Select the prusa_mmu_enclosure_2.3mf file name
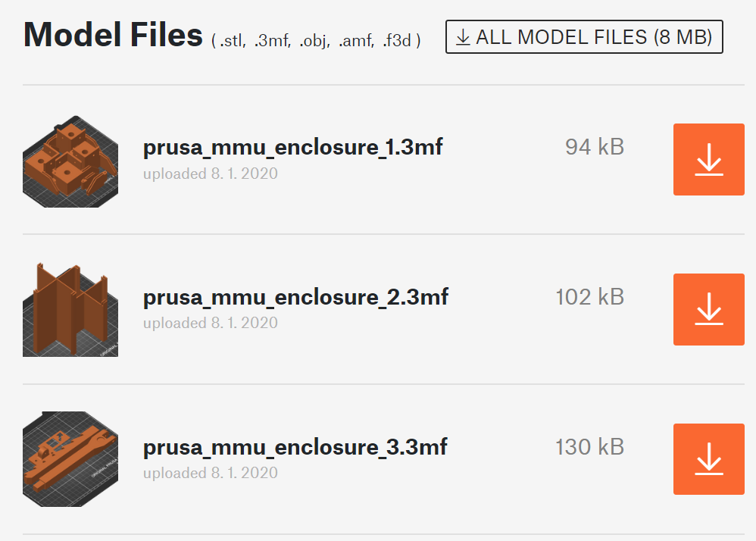This screenshot has height=541, width=756. [x=295, y=298]
